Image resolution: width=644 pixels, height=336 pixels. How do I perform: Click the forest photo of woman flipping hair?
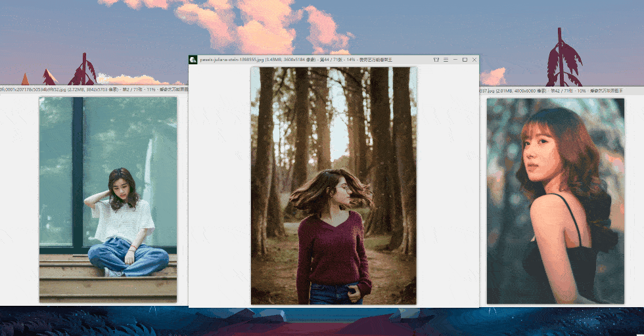click(x=333, y=164)
